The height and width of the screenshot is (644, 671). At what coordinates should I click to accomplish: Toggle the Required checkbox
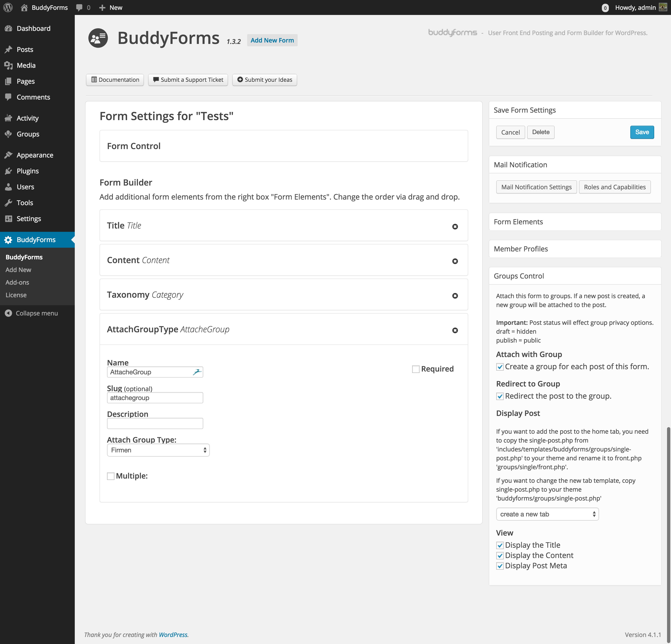tap(416, 369)
